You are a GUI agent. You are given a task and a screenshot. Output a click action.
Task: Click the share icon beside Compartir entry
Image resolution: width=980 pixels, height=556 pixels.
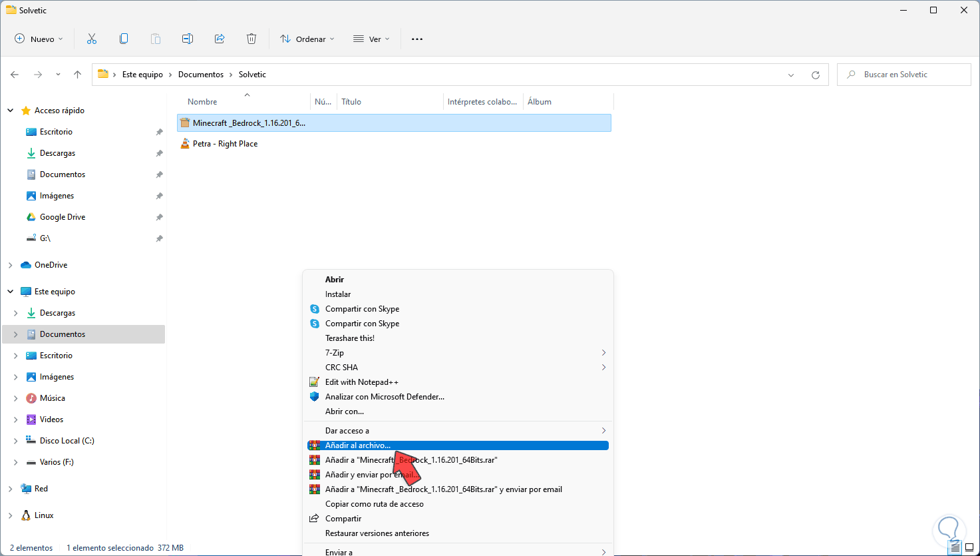point(315,519)
